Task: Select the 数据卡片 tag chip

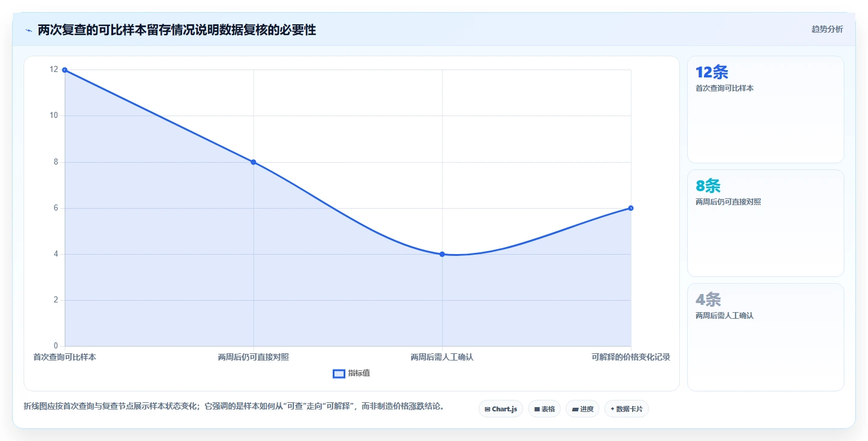Action: 627,409
